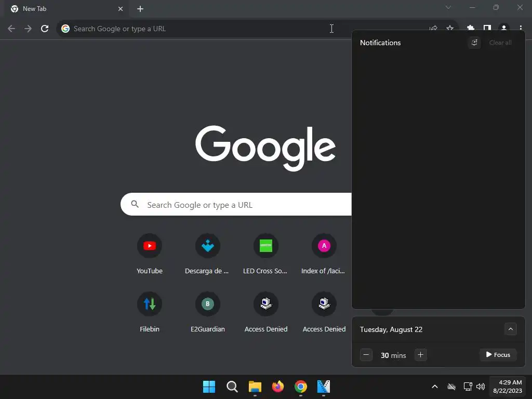
Task: Increase focus time with plus button
Action: 420,355
